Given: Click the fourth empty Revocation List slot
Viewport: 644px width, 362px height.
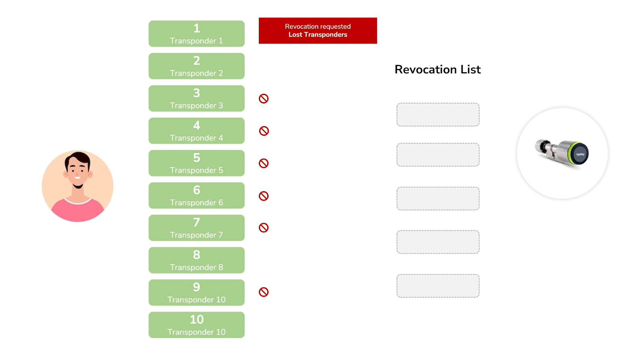Looking at the screenshot, I should (438, 242).
